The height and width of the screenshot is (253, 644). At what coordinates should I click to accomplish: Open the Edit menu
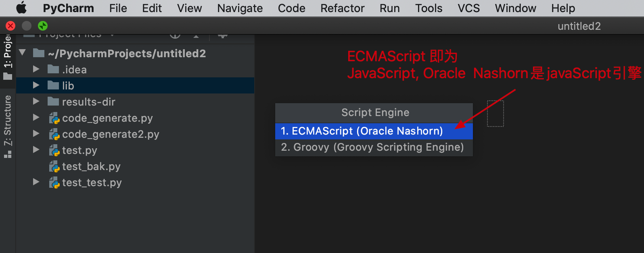[152, 8]
